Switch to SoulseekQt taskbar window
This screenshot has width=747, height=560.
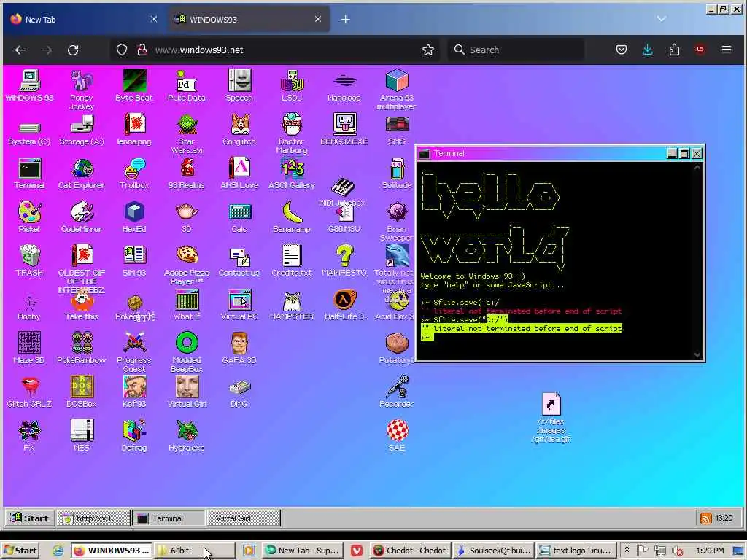(492, 551)
